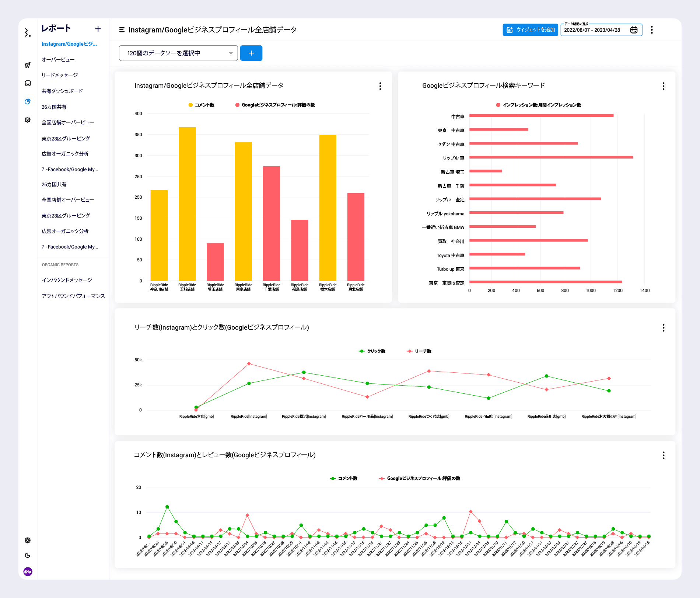Open calendar icon in date range field

634,30
